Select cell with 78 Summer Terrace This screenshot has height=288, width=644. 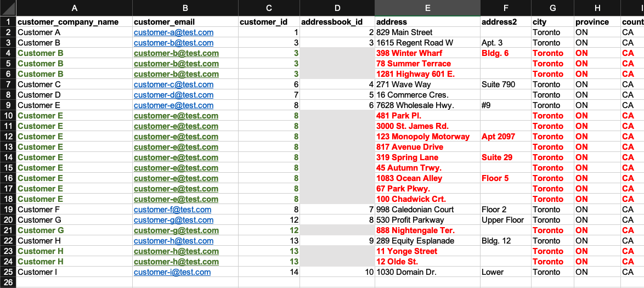tap(427, 64)
